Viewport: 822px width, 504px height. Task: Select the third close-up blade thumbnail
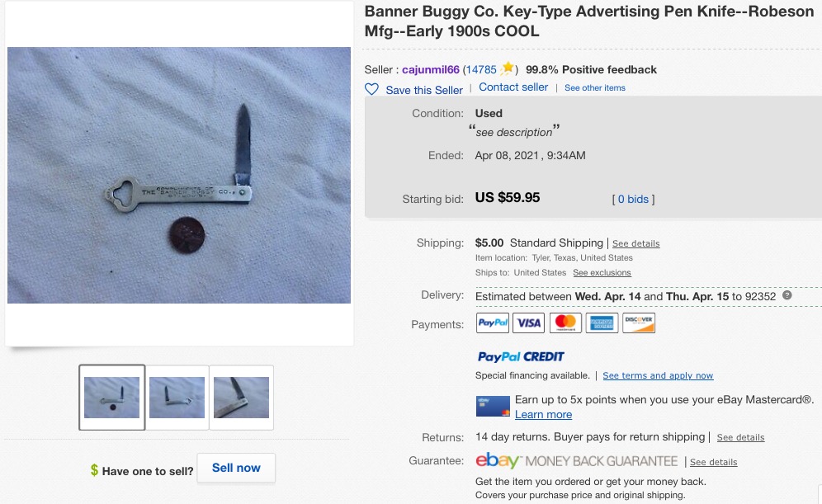[241, 398]
